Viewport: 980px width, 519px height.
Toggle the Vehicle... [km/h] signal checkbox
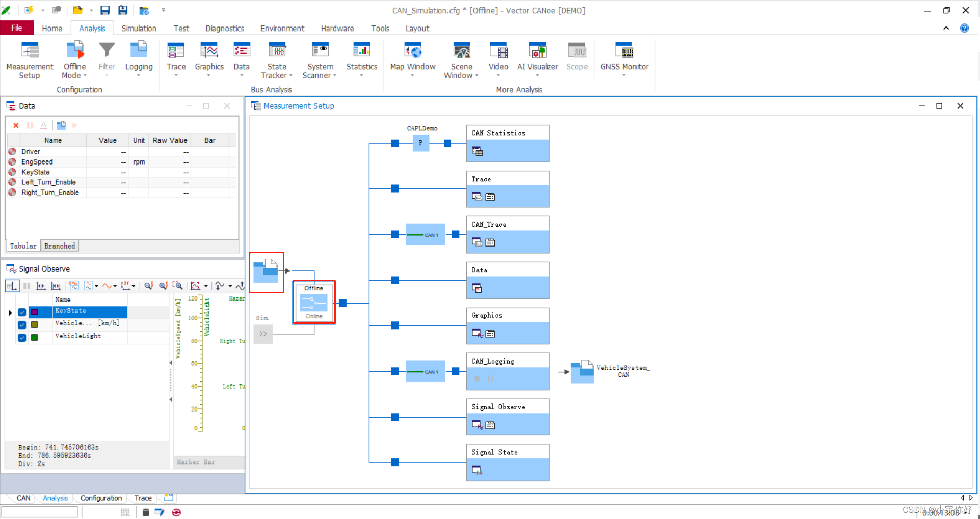(x=22, y=324)
